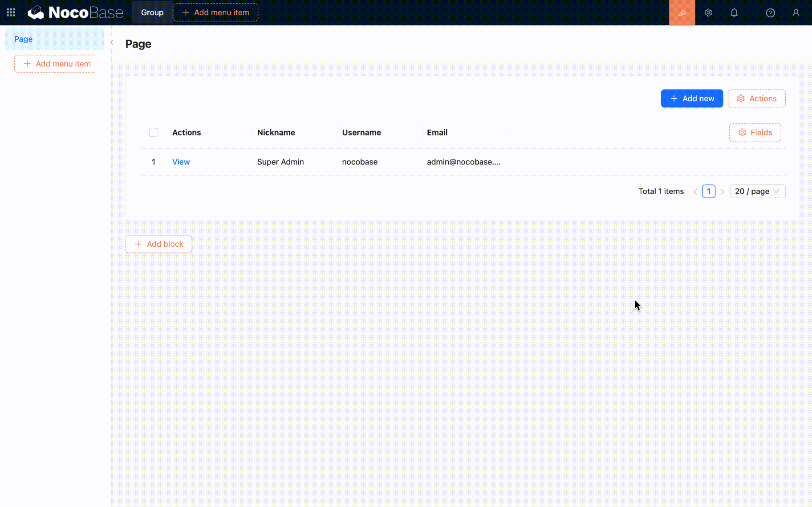The image size is (812, 507).
Task: Click the Page title heading
Action: tap(138, 44)
